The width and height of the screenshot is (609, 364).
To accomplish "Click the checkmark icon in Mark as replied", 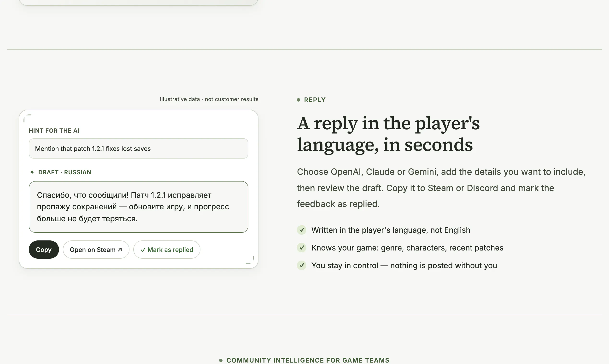I will [143, 250].
